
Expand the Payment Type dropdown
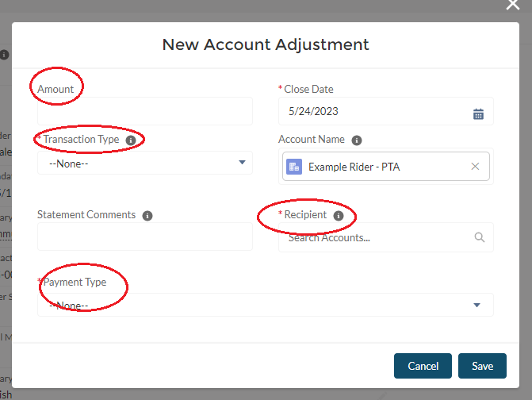[x=265, y=305]
